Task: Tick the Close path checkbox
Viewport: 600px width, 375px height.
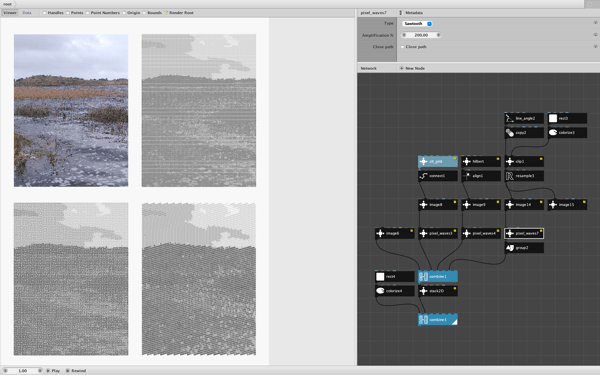Action: point(403,47)
